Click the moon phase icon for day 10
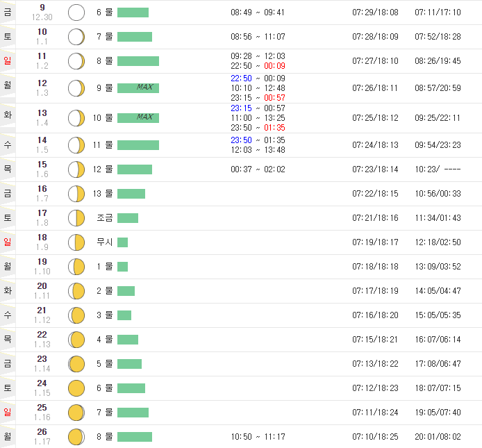The height and width of the screenshot is (448, 482). point(76,37)
